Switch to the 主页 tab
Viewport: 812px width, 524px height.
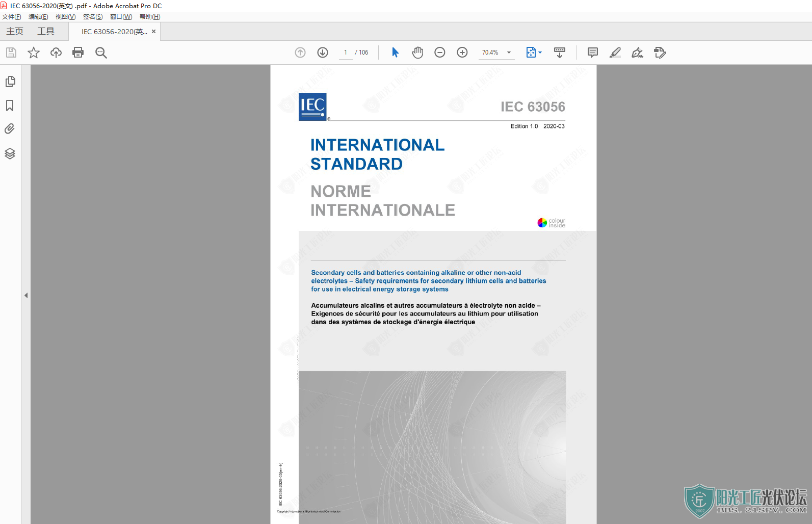tap(15, 32)
